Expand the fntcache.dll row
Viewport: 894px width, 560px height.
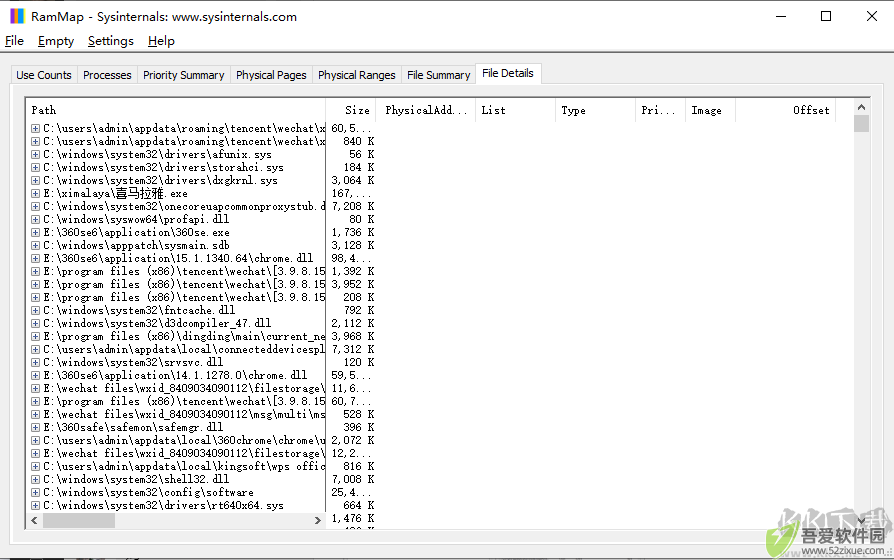35,310
